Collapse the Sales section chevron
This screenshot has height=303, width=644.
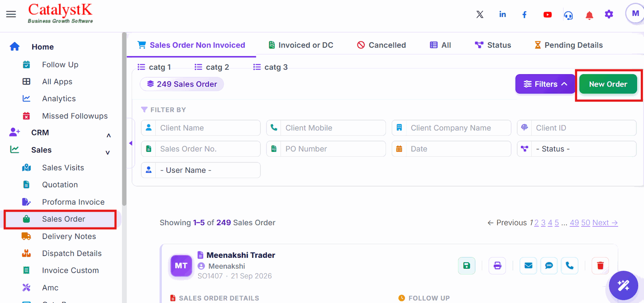(107, 152)
